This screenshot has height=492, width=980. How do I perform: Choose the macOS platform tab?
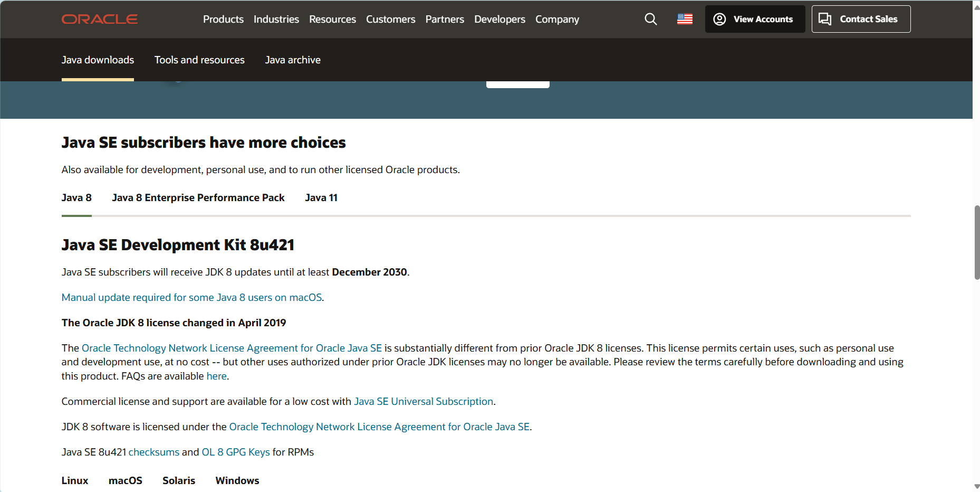tap(126, 481)
